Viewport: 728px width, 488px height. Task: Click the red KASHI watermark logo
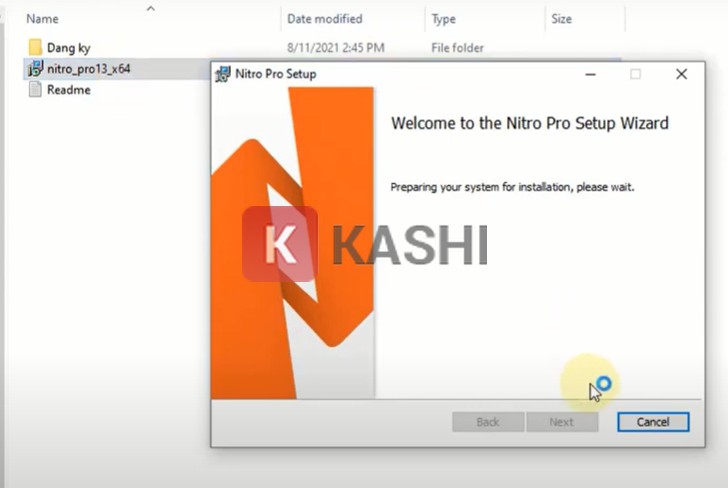[x=279, y=244]
